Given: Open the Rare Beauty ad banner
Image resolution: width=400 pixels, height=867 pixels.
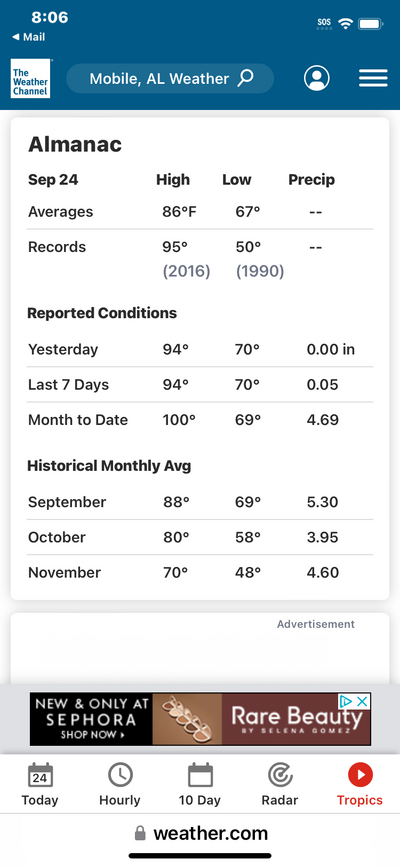Looking at the screenshot, I should 200,719.
